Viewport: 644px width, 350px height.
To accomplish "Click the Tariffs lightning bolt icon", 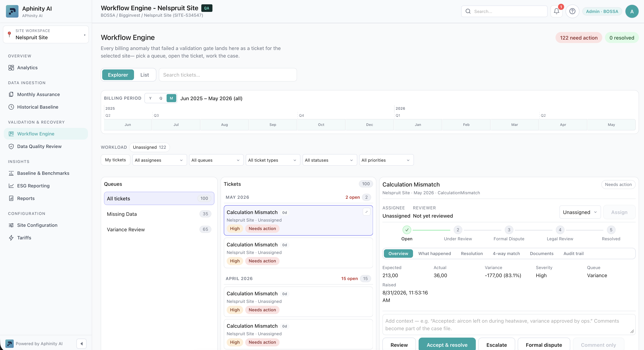I will coord(11,238).
